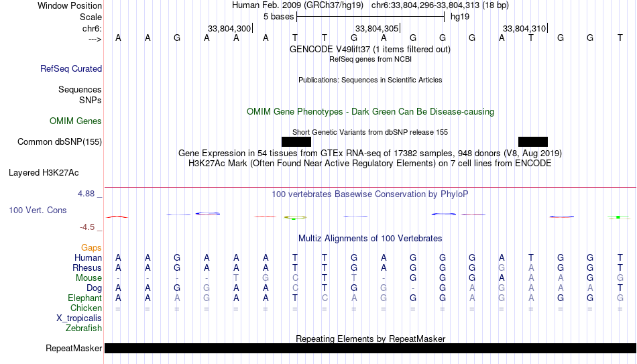Click the Gaps label
This screenshot has height=364, width=637.
coord(91,248)
